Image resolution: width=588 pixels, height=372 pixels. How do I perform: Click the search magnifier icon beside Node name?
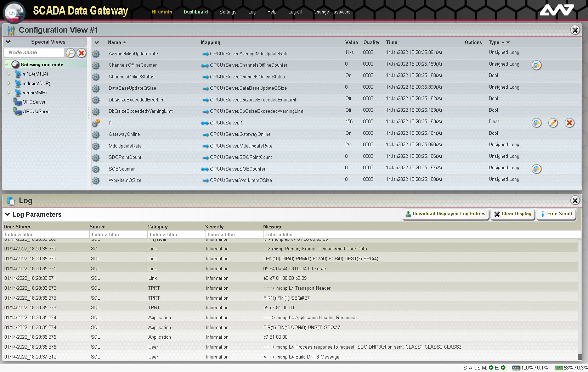70,53
